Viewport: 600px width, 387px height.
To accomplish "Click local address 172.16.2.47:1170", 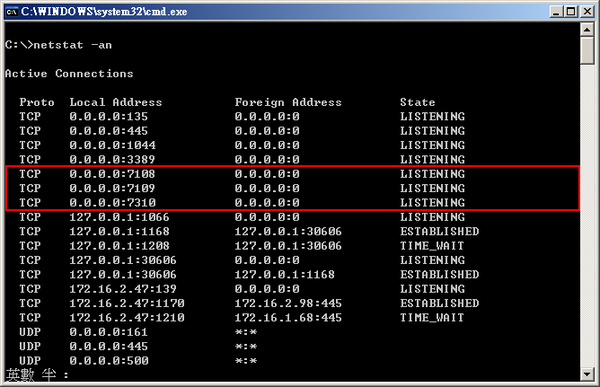I will coord(127,303).
